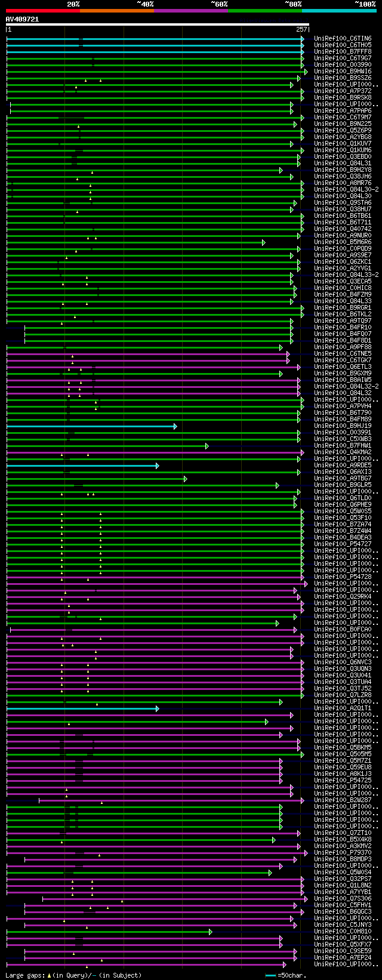Select the UniRef100_Q6PHE9 label

(343, 505)
